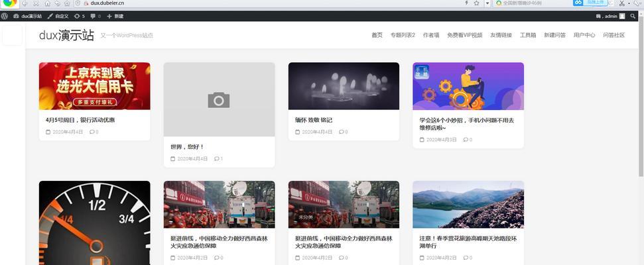The image size is (644, 265).
Task: Open post 缅怀 致敬 铭记
Action: click(313, 120)
